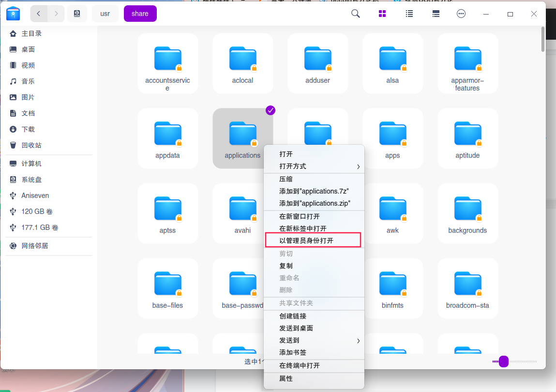
Task: Open the ellipsis more-options menu
Action: (461, 14)
